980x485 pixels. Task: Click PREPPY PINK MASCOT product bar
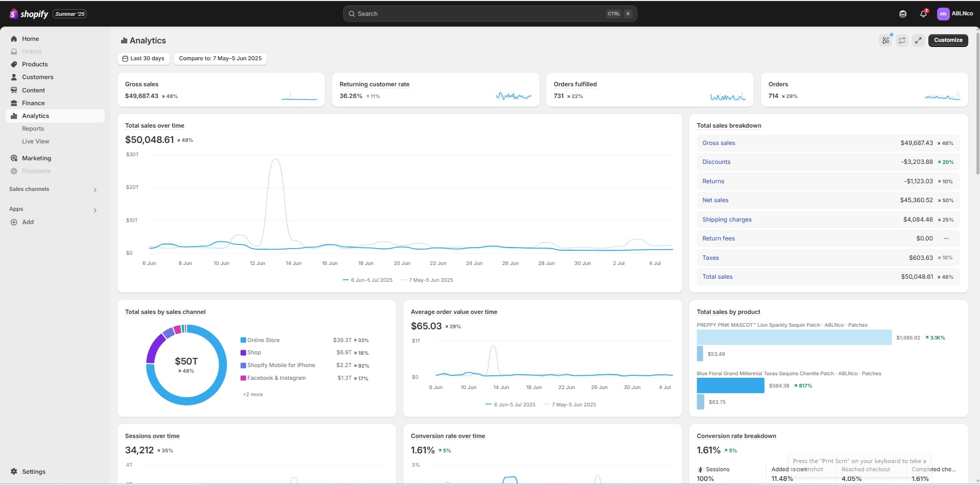point(794,337)
